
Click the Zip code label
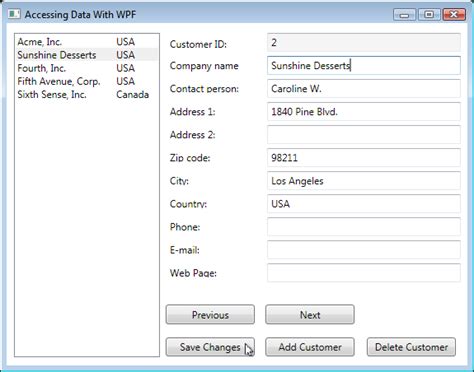coord(190,158)
